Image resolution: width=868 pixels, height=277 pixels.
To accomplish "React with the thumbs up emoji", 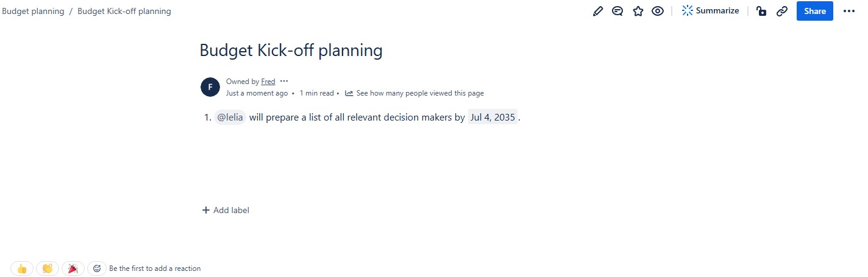I will [x=22, y=268].
